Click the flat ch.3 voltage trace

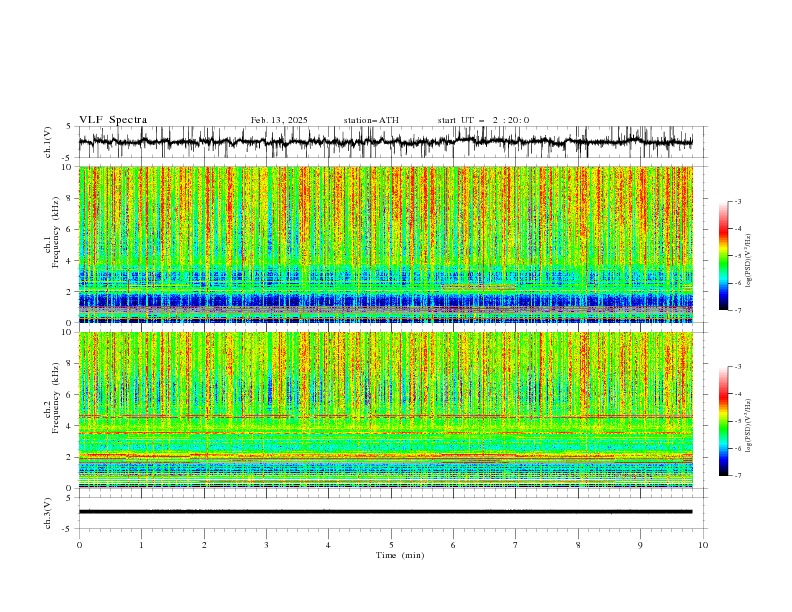pos(385,512)
